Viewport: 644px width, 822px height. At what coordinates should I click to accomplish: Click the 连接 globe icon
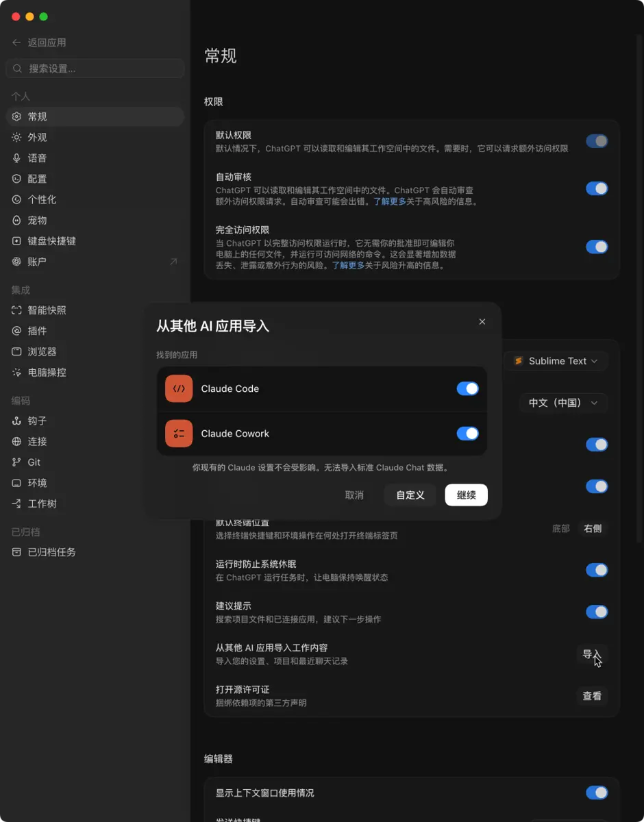coord(16,441)
